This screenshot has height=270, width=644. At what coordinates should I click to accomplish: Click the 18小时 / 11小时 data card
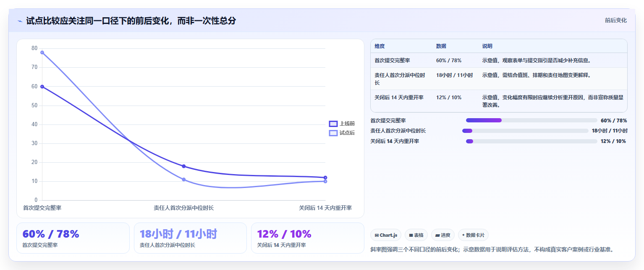190,238
